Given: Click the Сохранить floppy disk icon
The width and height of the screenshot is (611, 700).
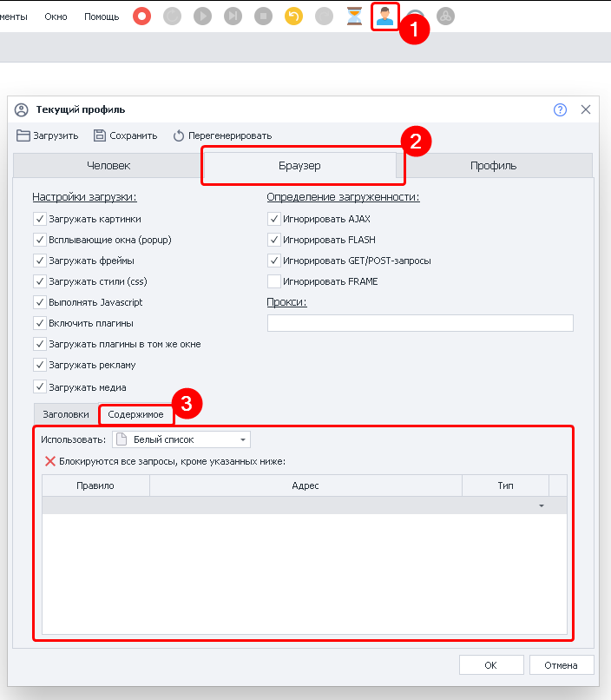Looking at the screenshot, I should tap(100, 135).
